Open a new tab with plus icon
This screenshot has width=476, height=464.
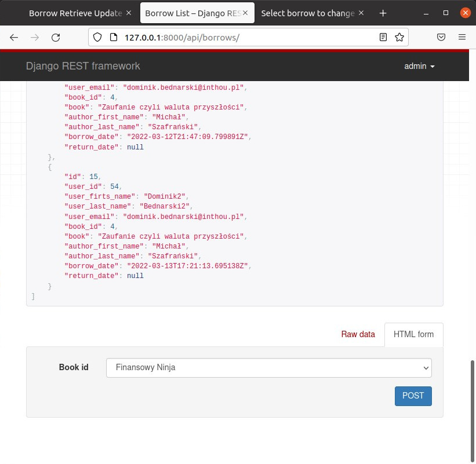[383, 13]
